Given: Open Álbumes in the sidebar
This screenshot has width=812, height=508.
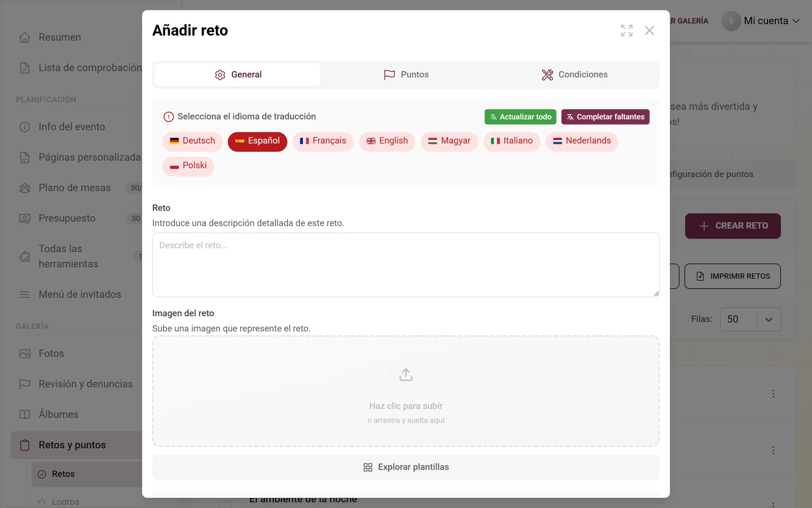Looking at the screenshot, I should (x=58, y=414).
